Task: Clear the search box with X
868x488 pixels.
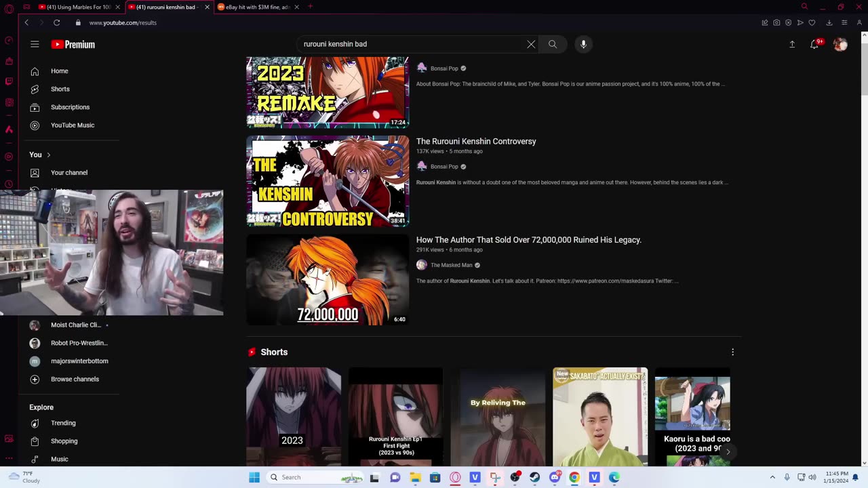Action: [531, 44]
